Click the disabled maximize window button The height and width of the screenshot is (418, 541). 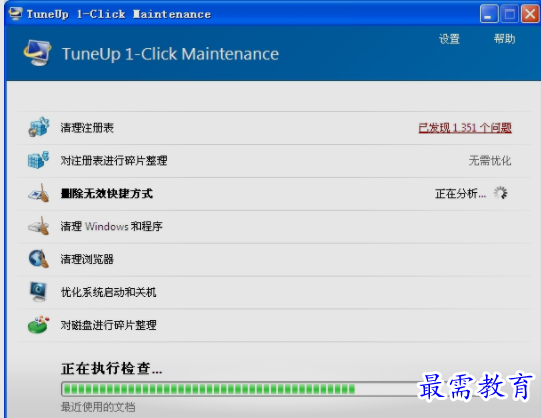tap(509, 14)
